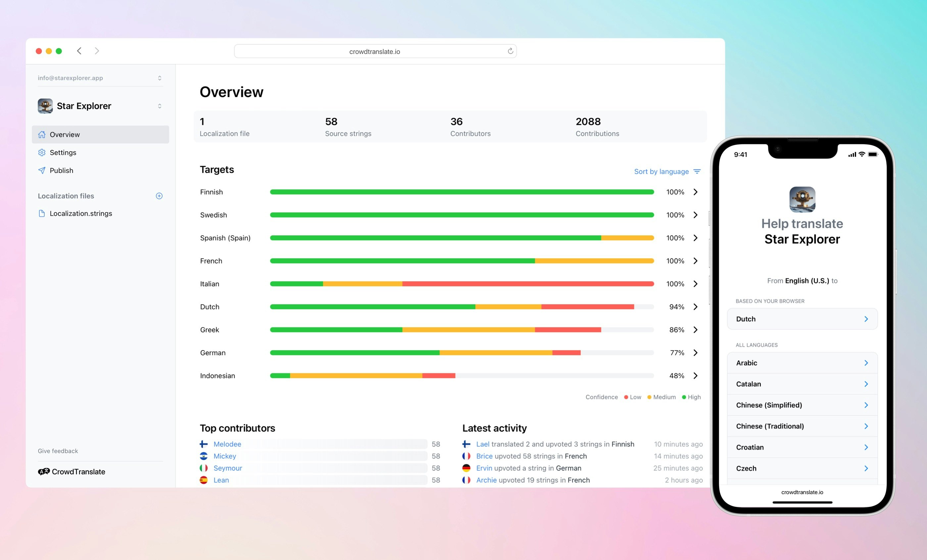Click Ervin's German flag icon
The height and width of the screenshot is (560, 927).
click(466, 468)
